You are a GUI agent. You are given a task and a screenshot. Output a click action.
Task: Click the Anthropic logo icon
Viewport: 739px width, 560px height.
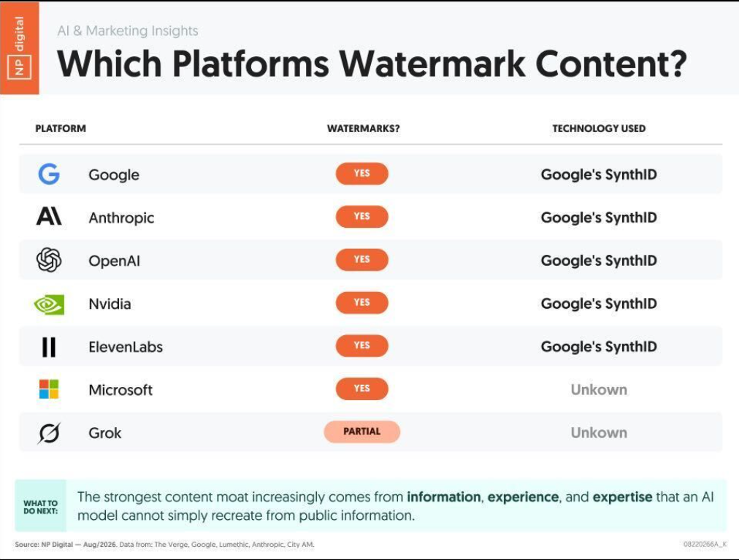[x=49, y=217]
